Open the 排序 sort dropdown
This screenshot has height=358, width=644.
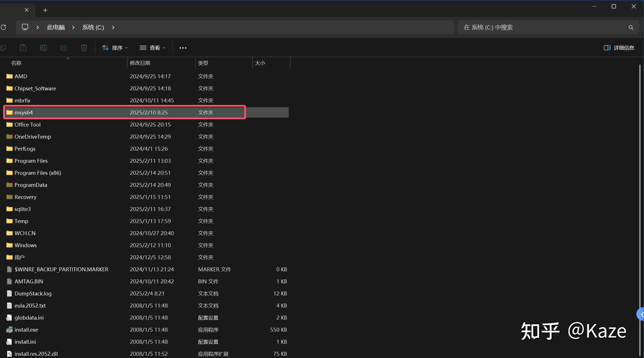115,48
